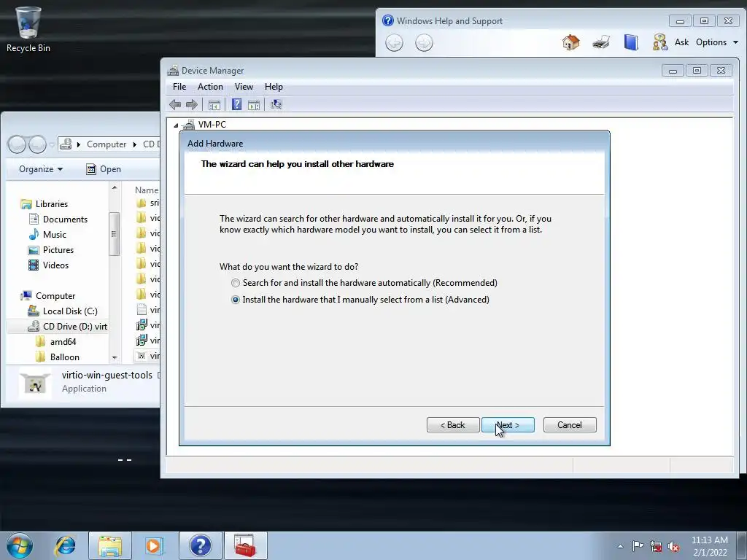Open the View menu in Device Manager
This screenshot has height=560, width=747.
coord(244,87)
